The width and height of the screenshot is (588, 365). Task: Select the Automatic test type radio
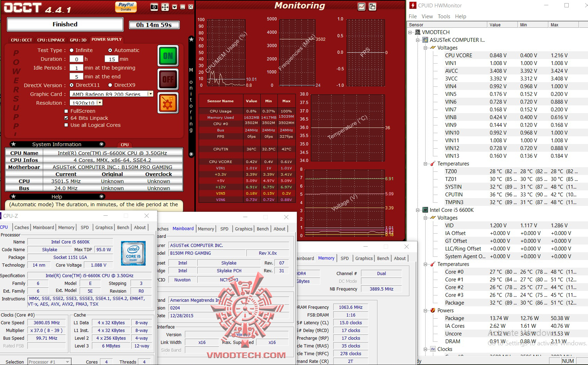(x=110, y=50)
